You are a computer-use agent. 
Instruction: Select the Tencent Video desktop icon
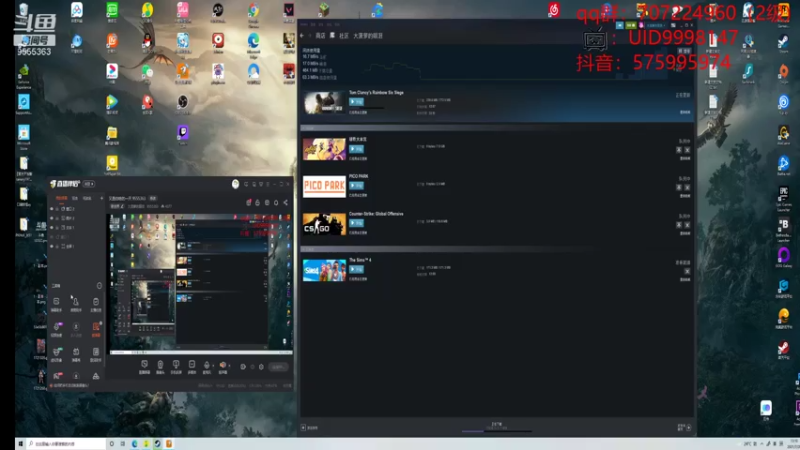click(x=112, y=104)
